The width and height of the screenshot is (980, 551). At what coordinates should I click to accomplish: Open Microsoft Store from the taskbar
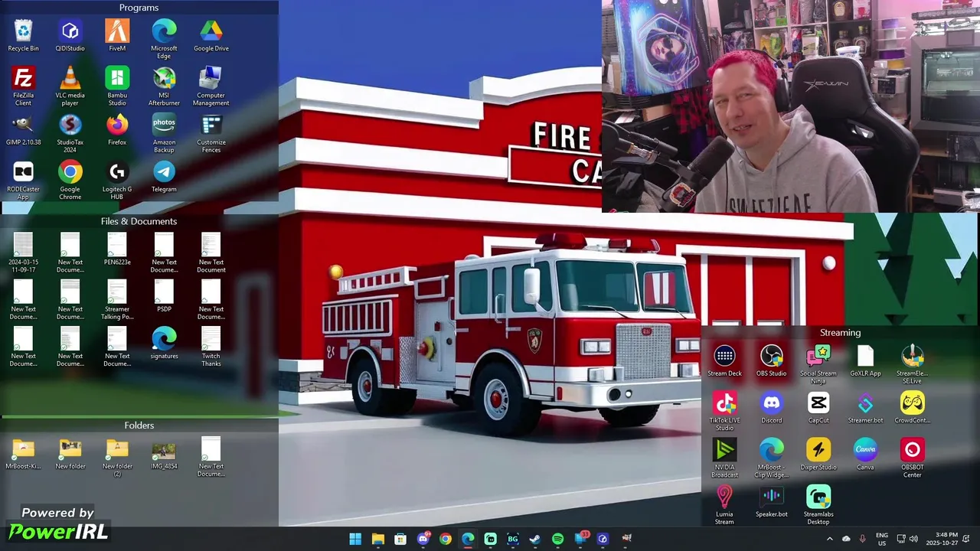pos(400,539)
